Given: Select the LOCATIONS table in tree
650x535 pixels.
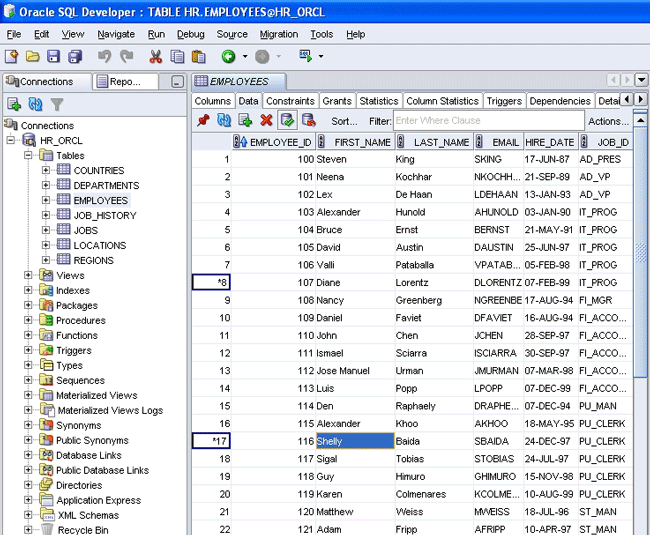Looking at the screenshot, I should (99, 245).
